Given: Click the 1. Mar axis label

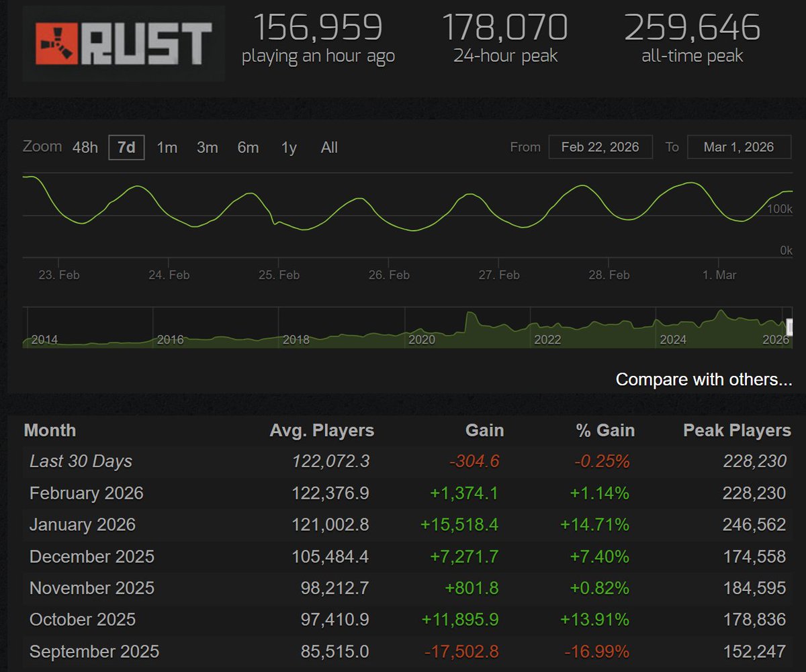Looking at the screenshot, I should [x=719, y=275].
